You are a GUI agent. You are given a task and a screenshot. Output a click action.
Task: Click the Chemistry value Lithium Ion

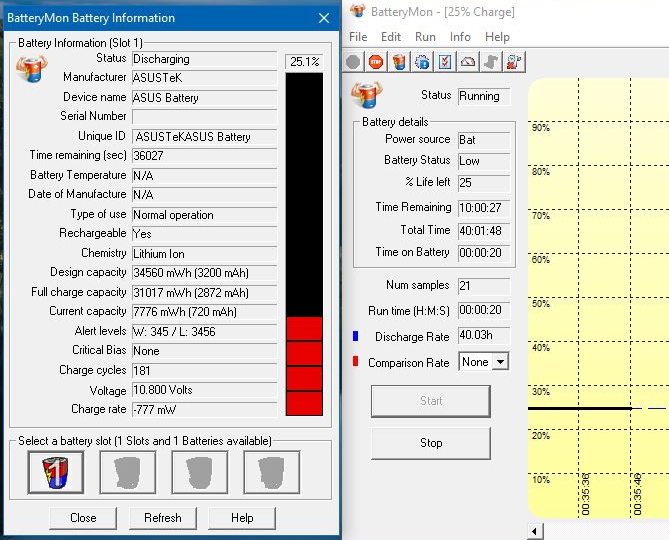(x=204, y=254)
